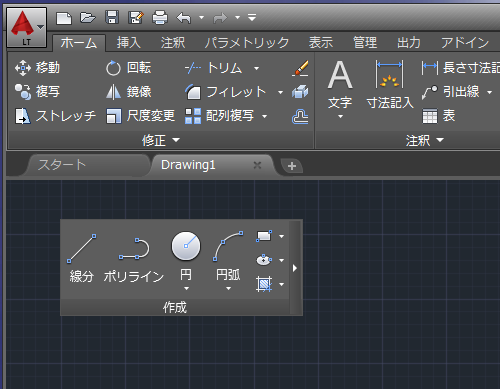Click the Rectangle icon in 作成 panel
Viewport: 500px width, 389px height.
coord(264,236)
